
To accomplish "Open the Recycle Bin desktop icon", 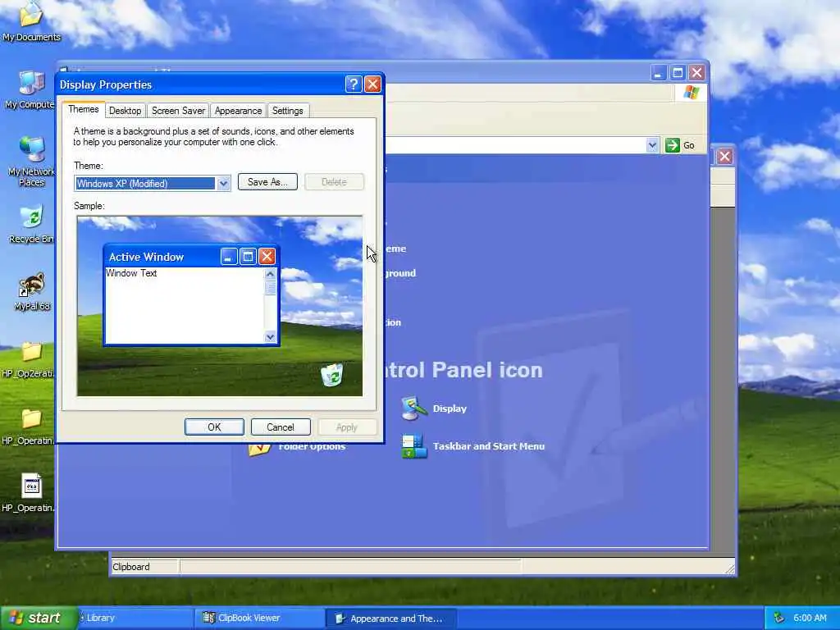I will pos(31,217).
